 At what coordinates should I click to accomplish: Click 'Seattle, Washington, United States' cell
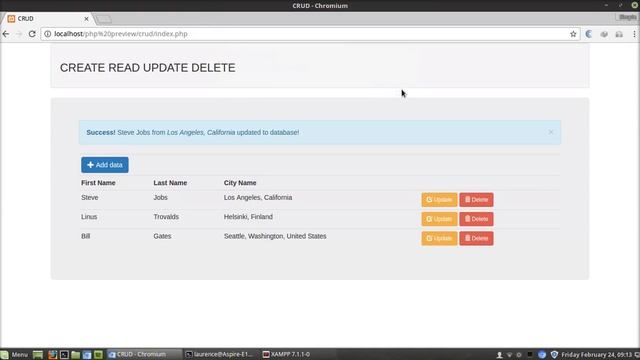(x=275, y=236)
